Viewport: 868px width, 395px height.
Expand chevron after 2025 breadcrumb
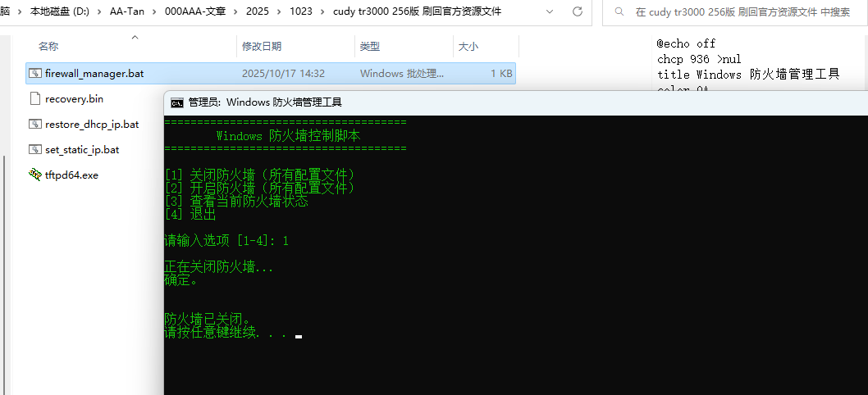(x=279, y=12)
